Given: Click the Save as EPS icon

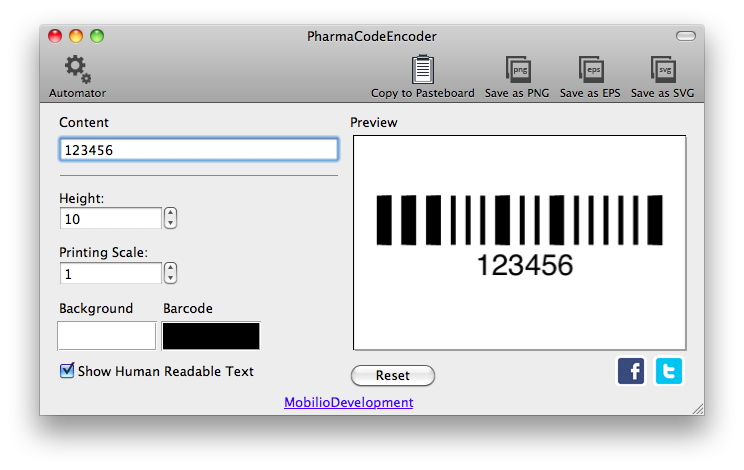Looking at the screenshot, I should [591, 69].
